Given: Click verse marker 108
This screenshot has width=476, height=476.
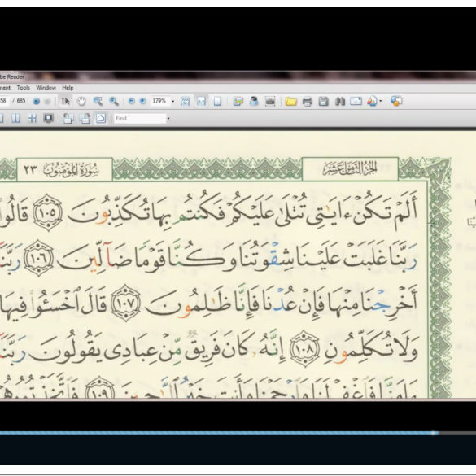Looking at the screenshot, I should (304, 349).
